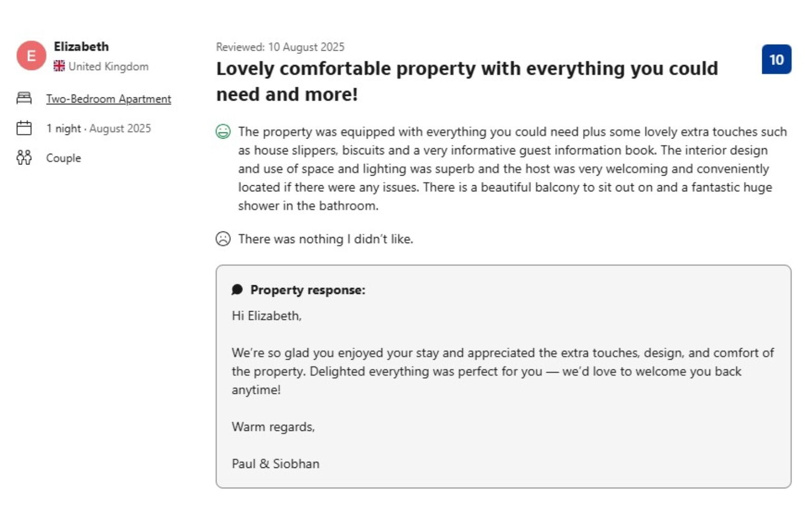
Task: Open the Two-Bedroom Apartment link
Action: [x=109, y=99]
